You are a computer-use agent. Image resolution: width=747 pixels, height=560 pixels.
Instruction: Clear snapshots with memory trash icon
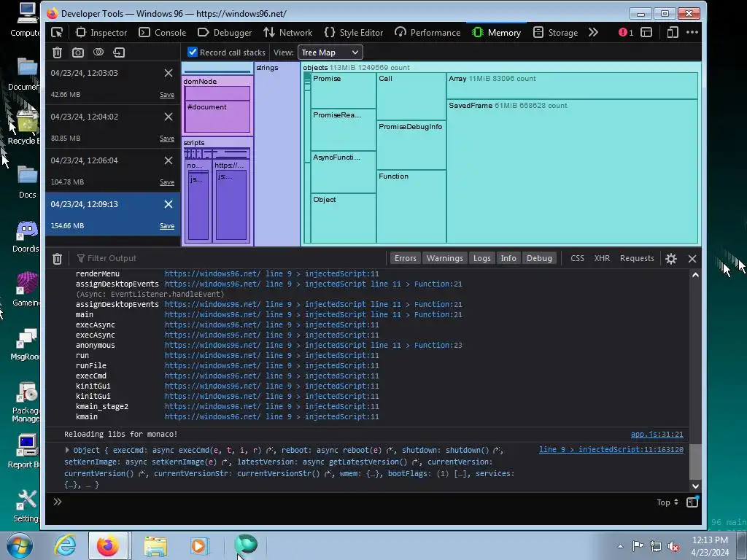[x=57, y=52]
